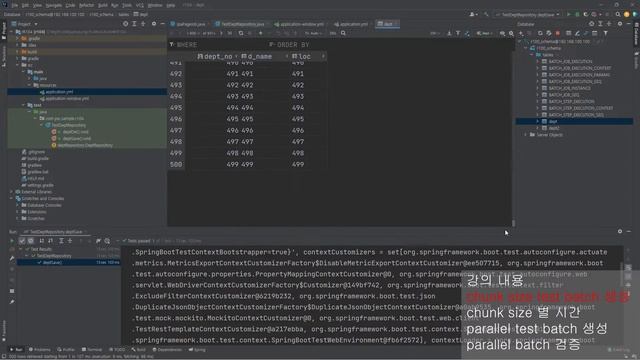Viewport: 640px width, 360px height.
Task: Switch to TestDeptRepository.java editor tab
Action: coord(240,24)
